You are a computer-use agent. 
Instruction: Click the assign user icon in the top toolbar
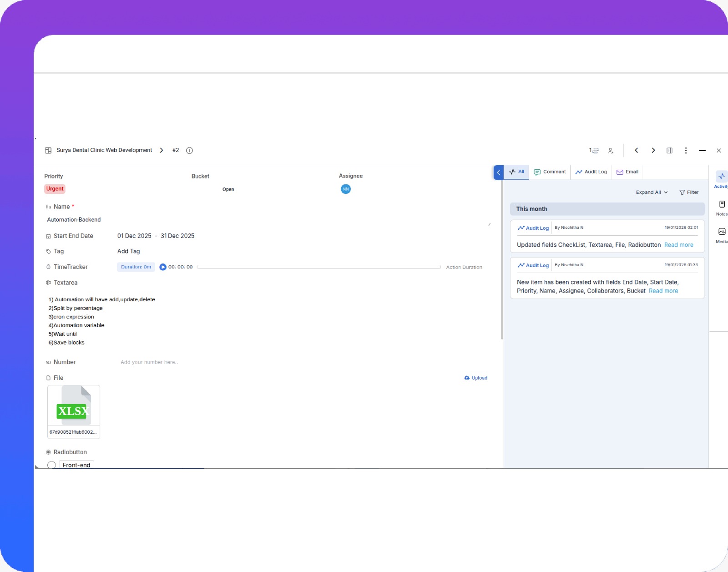click(x=611, y=150)
